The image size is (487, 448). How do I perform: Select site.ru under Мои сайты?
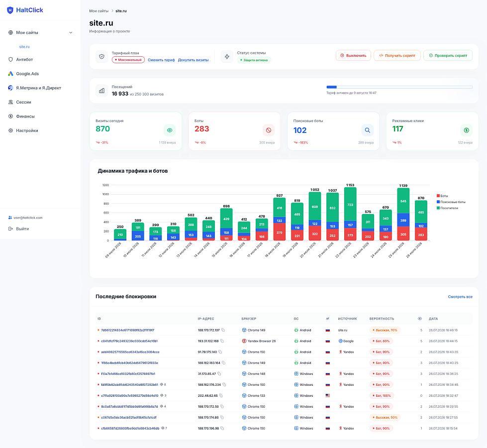pos(24,47)
